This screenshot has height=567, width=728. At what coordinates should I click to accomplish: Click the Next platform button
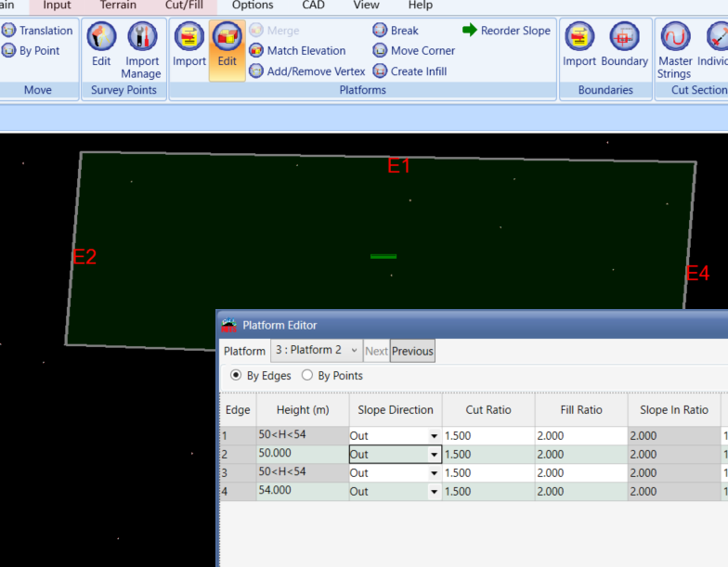pos(376,351)
